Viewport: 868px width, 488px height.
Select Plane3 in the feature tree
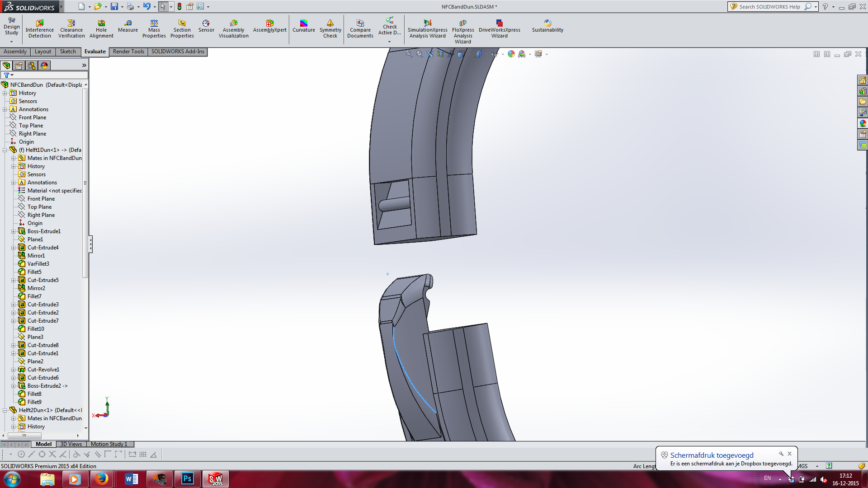35,337
